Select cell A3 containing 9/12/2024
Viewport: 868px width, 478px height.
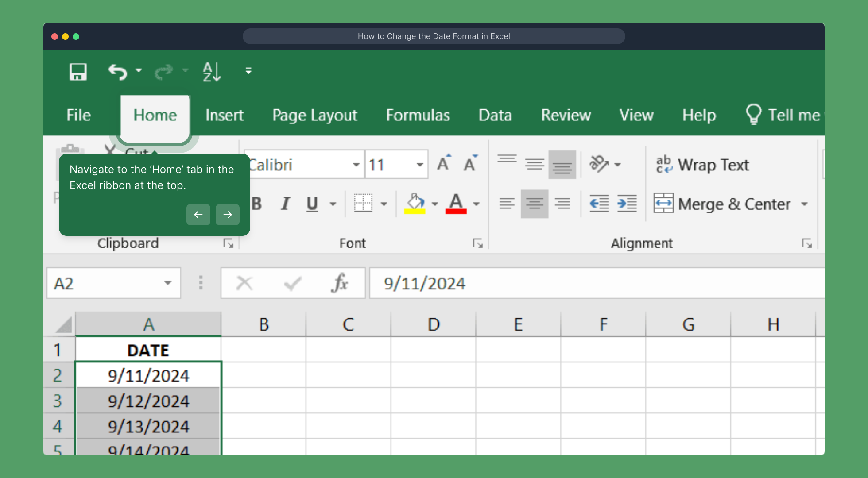pyautogui.click(x=148, y=401)
